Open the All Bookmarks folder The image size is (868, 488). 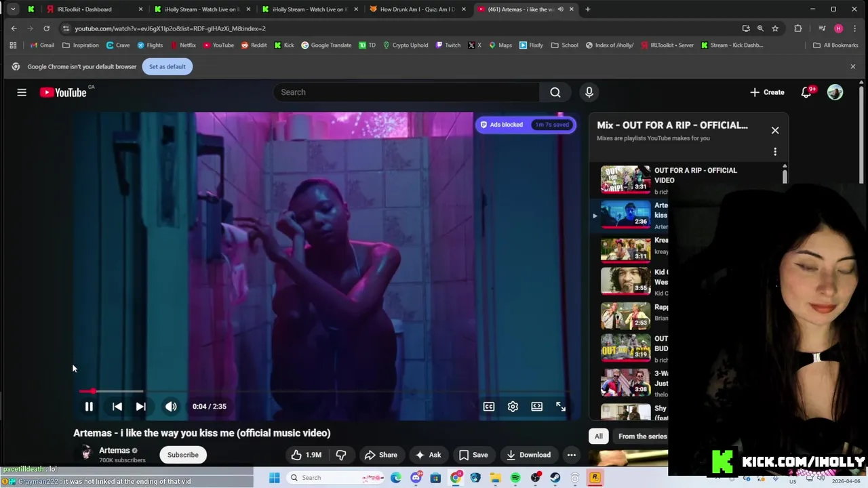coord(835,45)
